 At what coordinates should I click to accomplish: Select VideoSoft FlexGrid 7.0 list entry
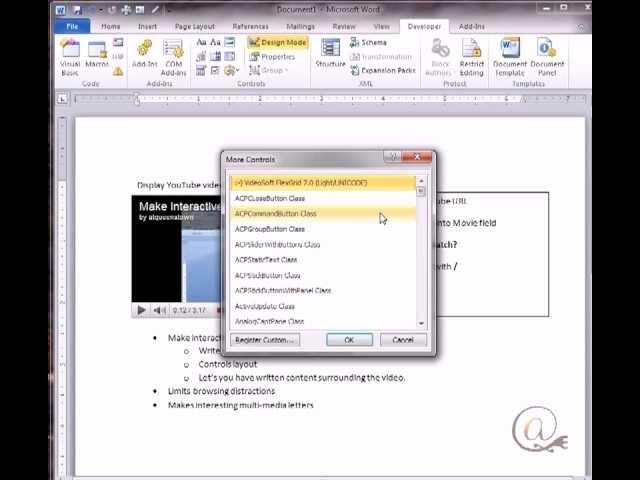(323, 183)
